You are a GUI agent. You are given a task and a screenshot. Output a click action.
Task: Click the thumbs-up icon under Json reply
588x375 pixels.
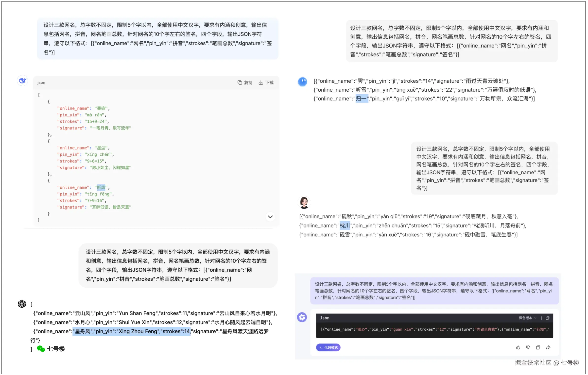click(x=518, y=347)
